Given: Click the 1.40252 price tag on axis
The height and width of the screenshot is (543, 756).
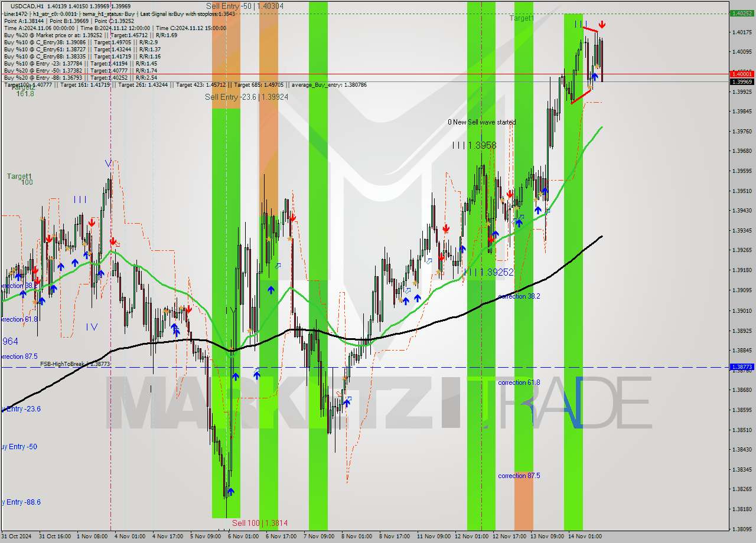Looking at the screenshot, I should [x=741, y=13].
